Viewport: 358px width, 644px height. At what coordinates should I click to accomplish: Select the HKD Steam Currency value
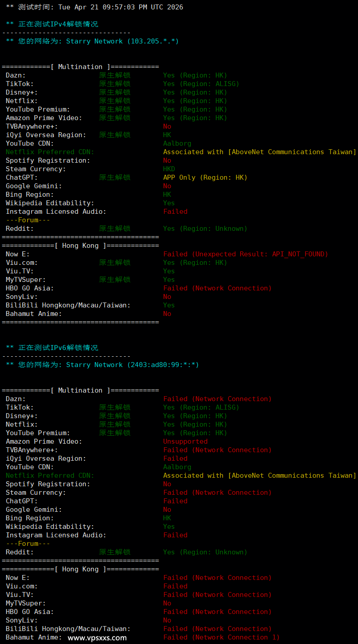coord(169,169)
